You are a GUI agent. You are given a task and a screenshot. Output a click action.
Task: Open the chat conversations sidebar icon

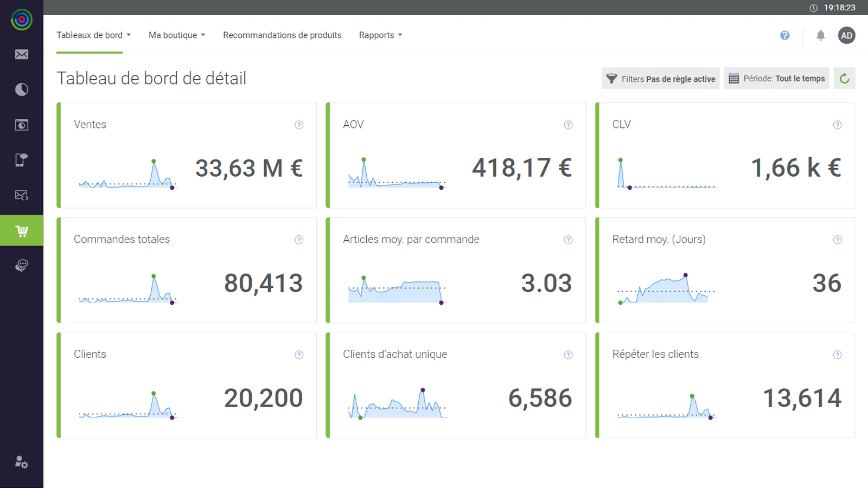22,266
